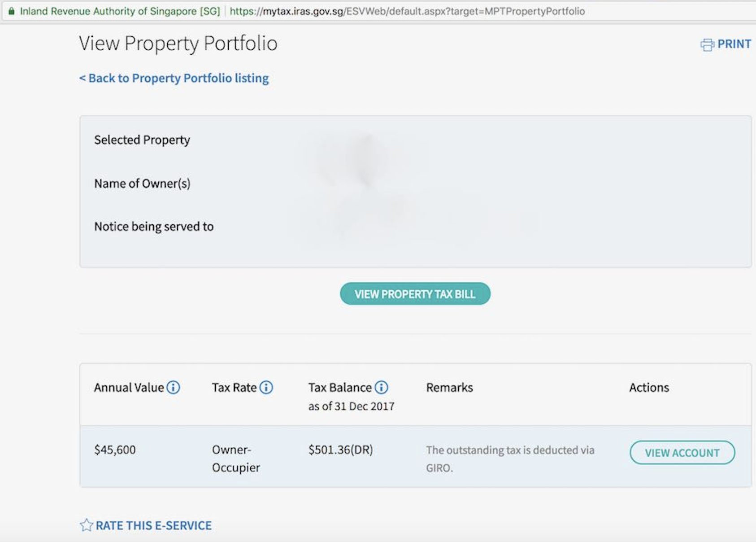Expand details for the Selected Property section
The height and width of the screenshot is (542, 756).
(142, 140)
